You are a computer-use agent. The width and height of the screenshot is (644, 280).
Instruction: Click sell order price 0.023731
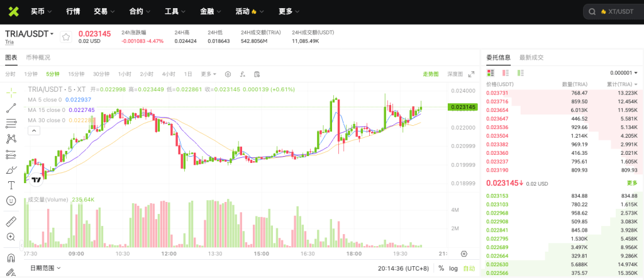point(496,93)
